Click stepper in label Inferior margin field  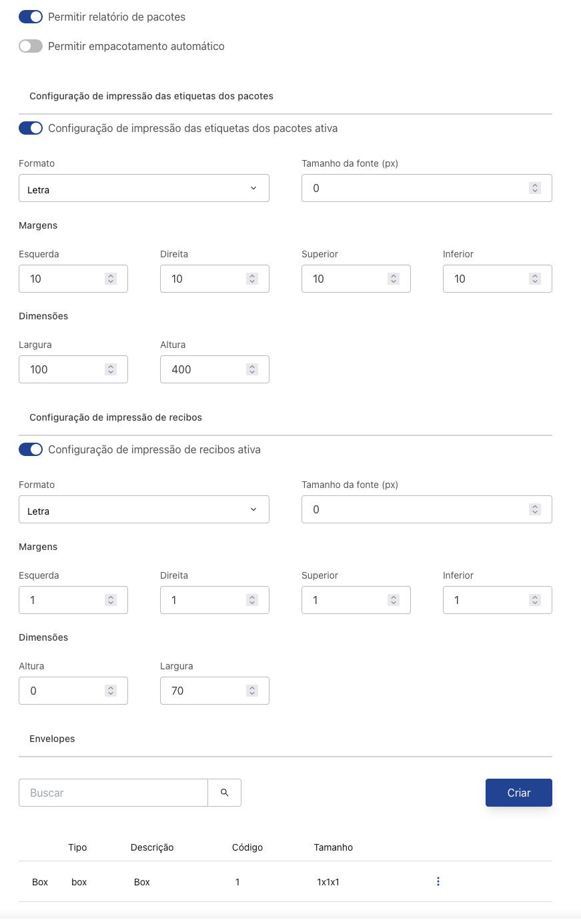(x=534, y=279)
